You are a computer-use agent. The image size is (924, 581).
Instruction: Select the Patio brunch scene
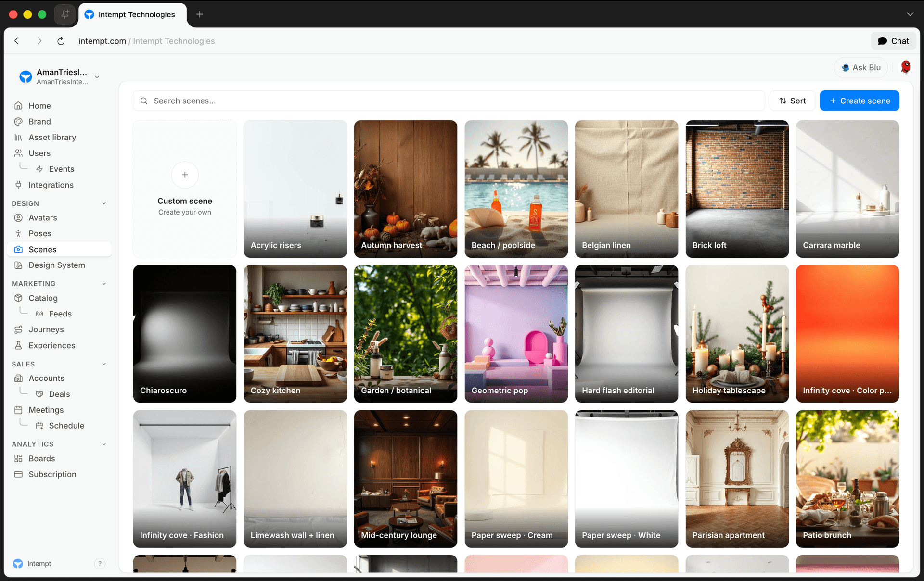[x=847, y=479]
